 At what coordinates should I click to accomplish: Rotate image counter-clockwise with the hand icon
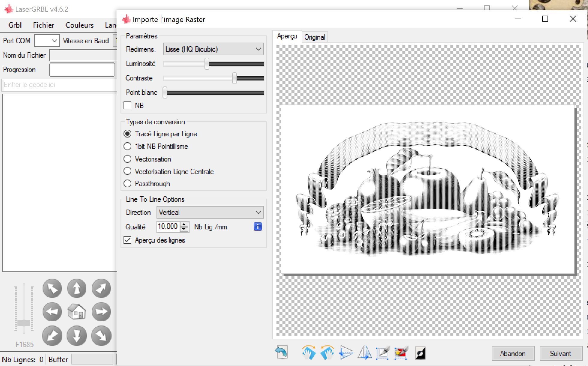(327, 352)
